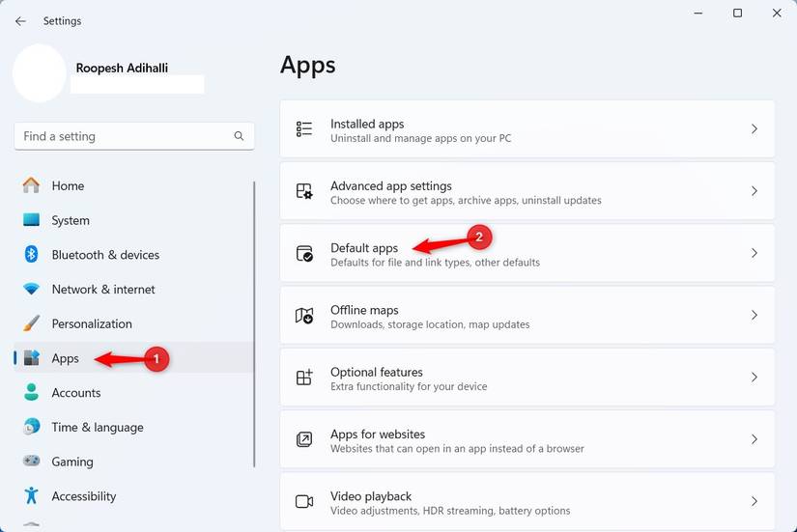Navigate to Network & internet settings
This screenshot has width=797, height=532.
[103, 290]
